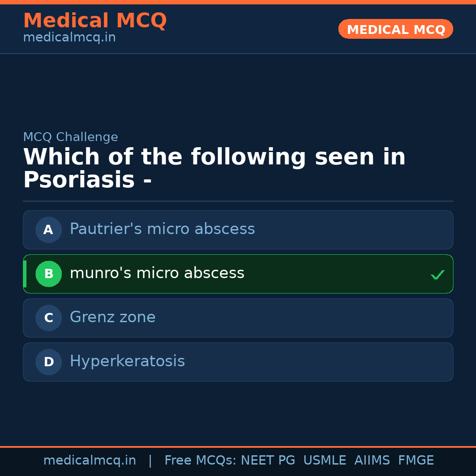Open medicalmcq.in link below header title
The image size is (476, 476).
69,38
